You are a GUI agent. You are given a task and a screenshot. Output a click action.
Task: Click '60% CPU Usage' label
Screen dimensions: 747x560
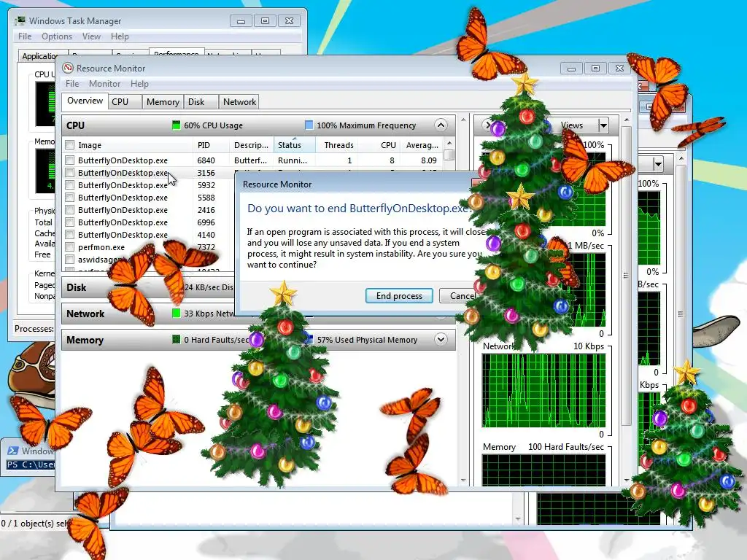click(214, 125)
